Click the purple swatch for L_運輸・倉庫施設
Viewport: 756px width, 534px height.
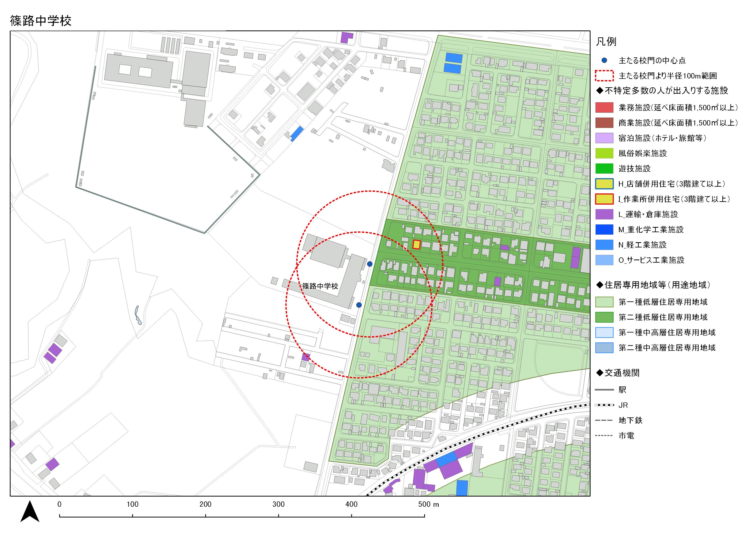[x=604, y=214]
